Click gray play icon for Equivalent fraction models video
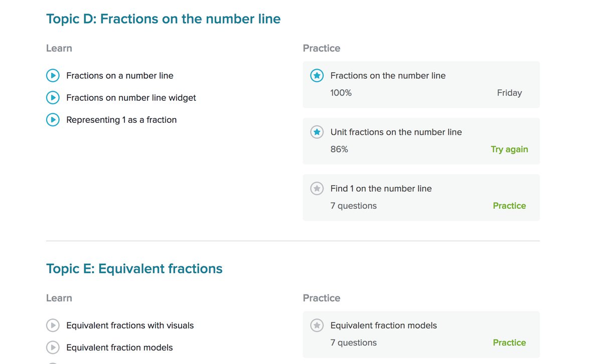The image size is (602, 364). click(53, 347)
